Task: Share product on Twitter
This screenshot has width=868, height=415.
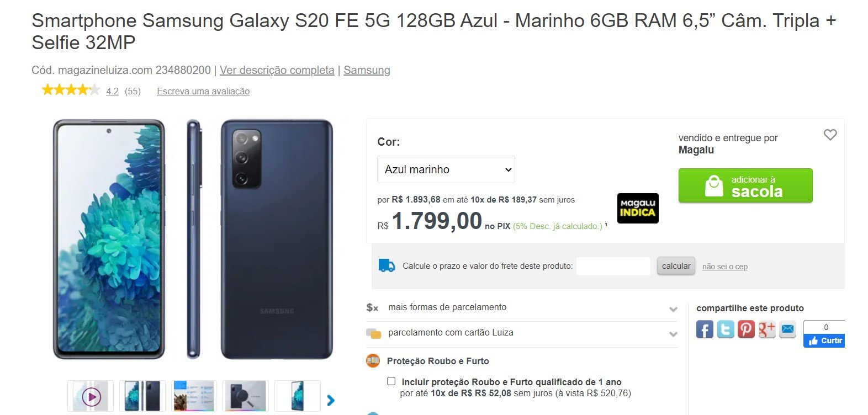Action: (x=726, y=329)
